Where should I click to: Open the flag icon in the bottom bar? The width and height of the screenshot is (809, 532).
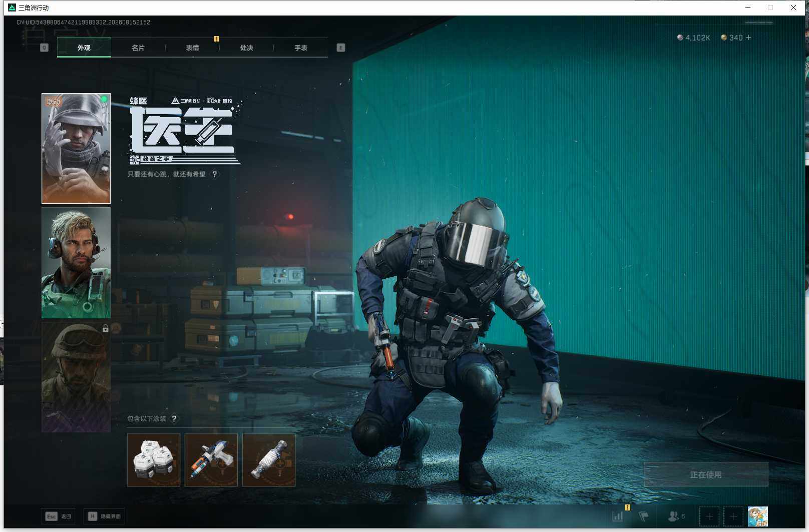click(644, 516)
